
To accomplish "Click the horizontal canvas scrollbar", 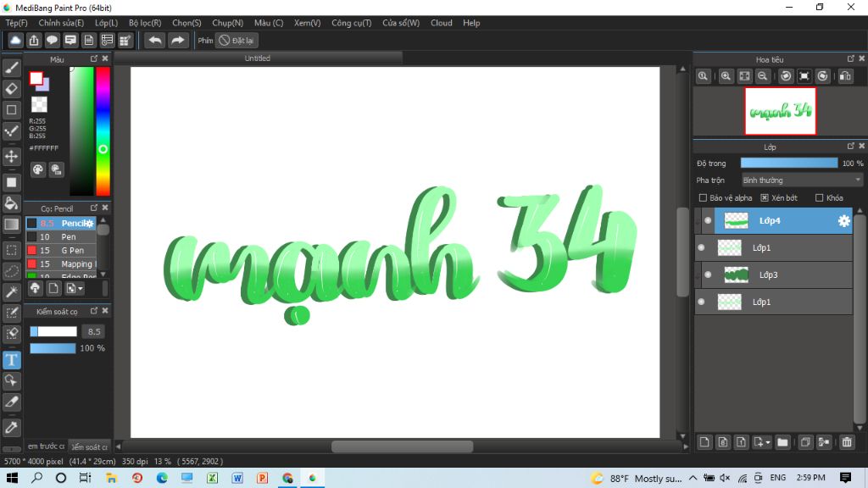I will click(402, 446).
